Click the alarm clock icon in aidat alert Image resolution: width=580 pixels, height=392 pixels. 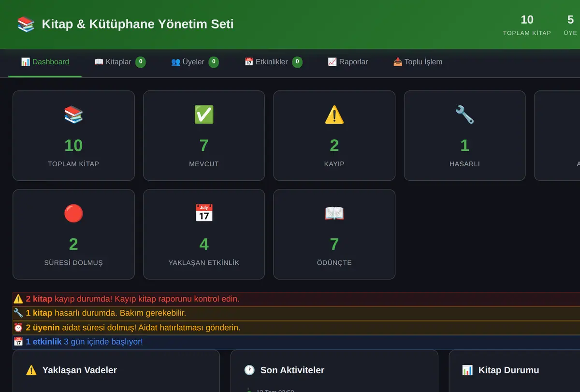click(18, 328)
